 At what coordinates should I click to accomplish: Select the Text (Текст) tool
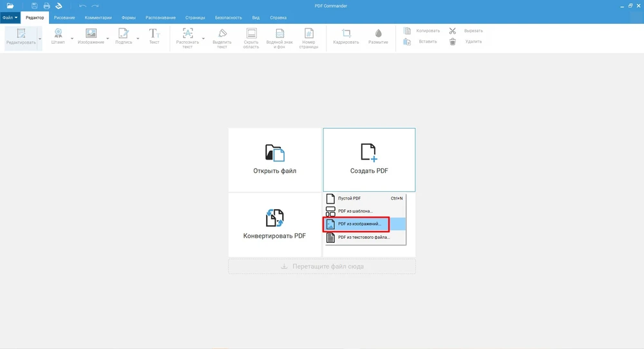[154, 33]
